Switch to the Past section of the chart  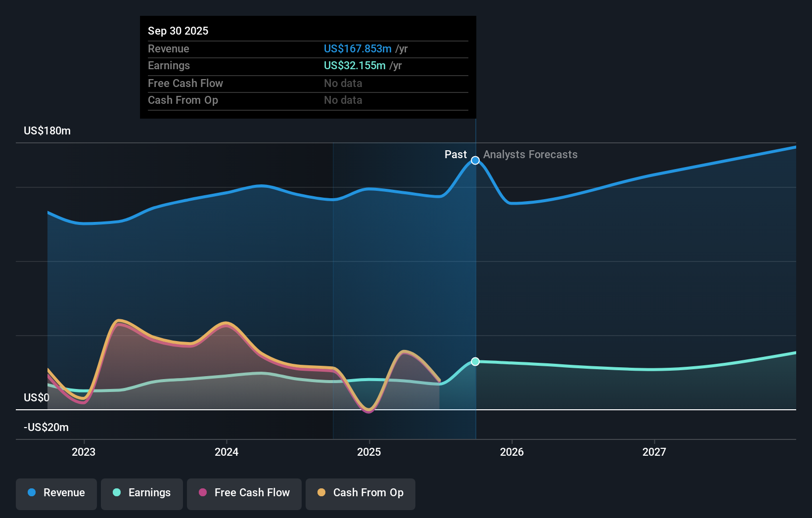pyautogui.click(x=455, y=154)
